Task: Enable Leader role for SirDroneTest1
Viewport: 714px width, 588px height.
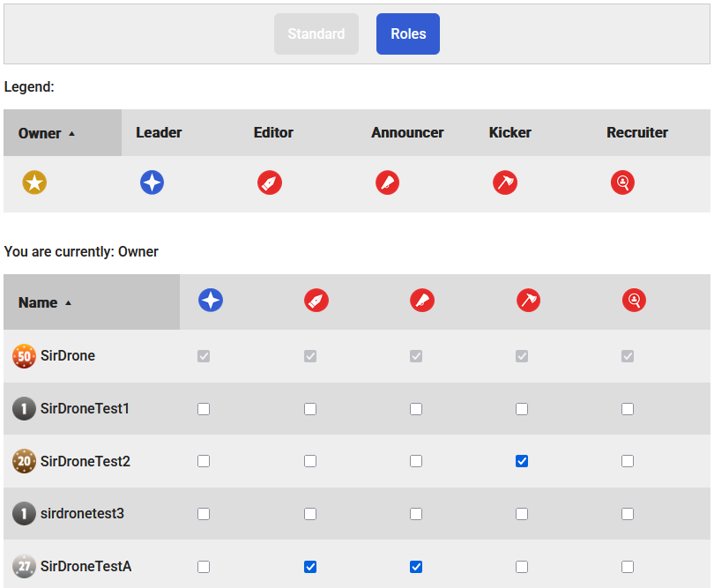Action: [x=204, y=409]
